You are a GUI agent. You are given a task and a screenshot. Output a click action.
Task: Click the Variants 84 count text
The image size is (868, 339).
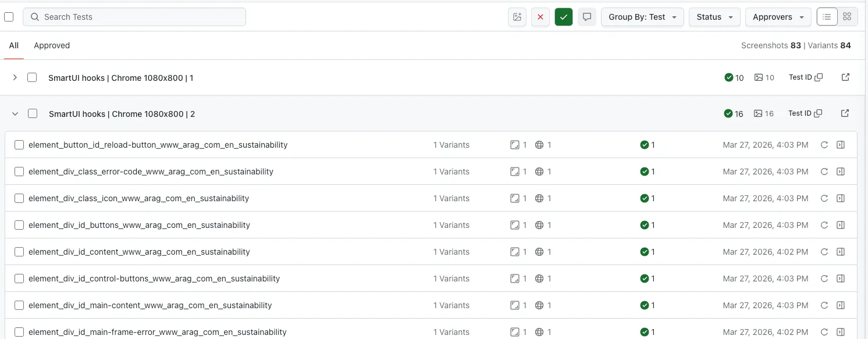click(x=828, y=45)
